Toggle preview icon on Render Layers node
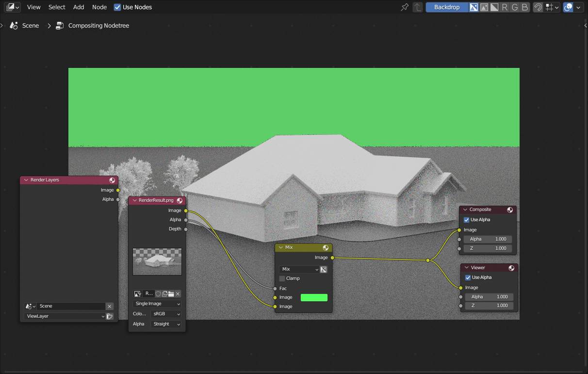The image size is (588, 374). (x=112, y=180)
